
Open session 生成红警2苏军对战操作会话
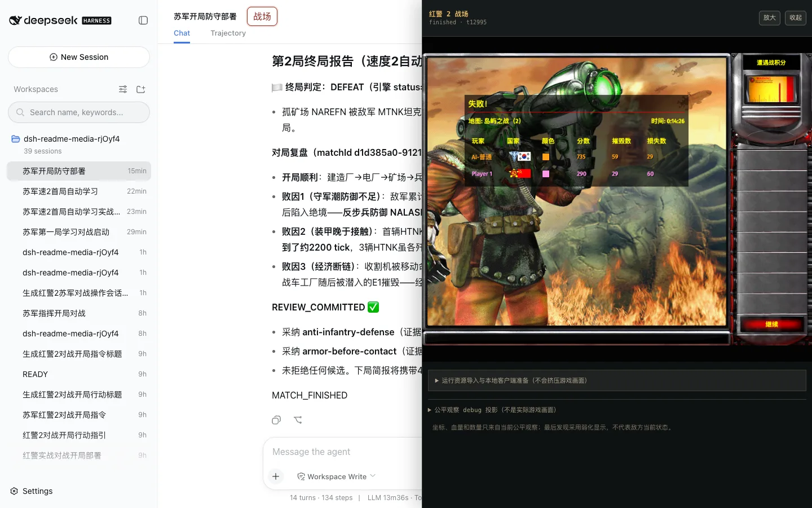click(x=79, y=293)
